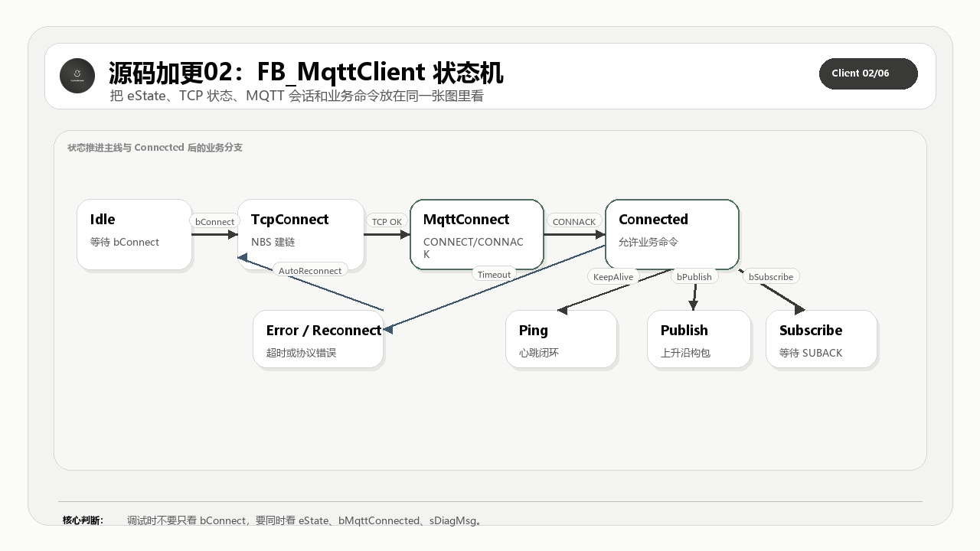980x551 pixels.
Task: Click the Timeout transition label
Action: [x=494, y=275]
